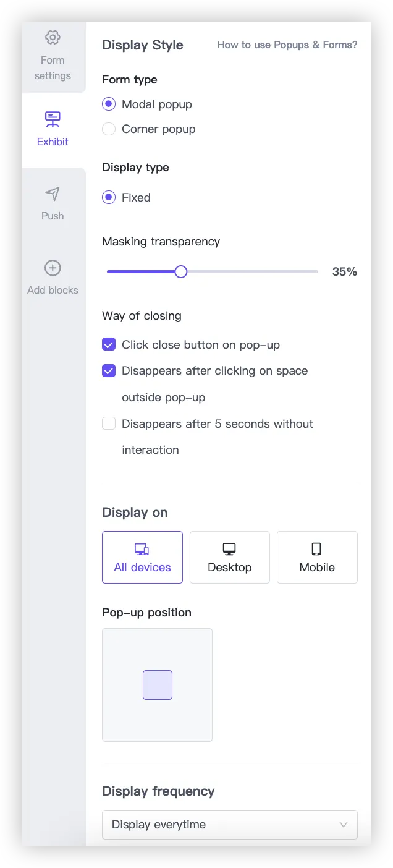Image resolution: width=393 pixels, height=868 pixels.
Task: Select the Mobile phone icon option
Action: [x=316, y=549]
